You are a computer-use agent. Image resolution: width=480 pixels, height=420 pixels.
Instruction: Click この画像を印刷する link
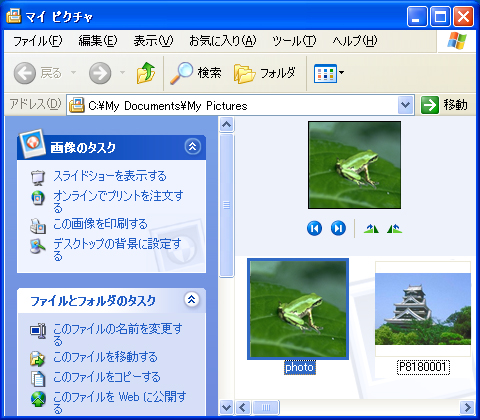100,224
